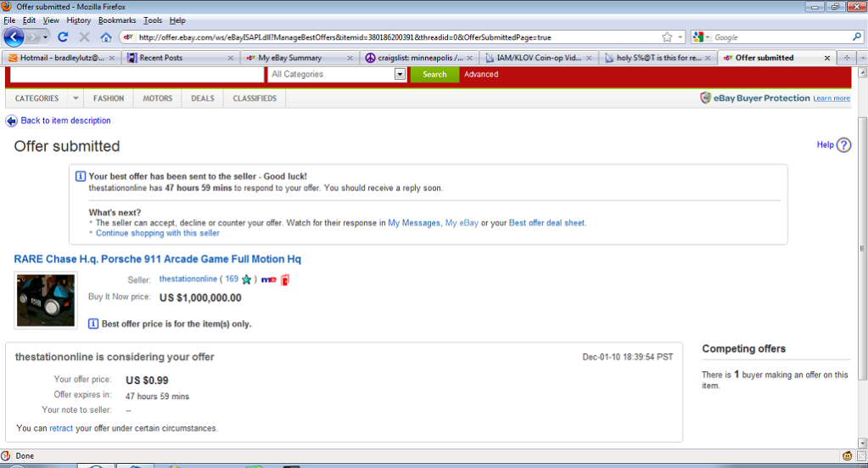
Task: Click the Help question mark icon
Action: pos(843,145)
